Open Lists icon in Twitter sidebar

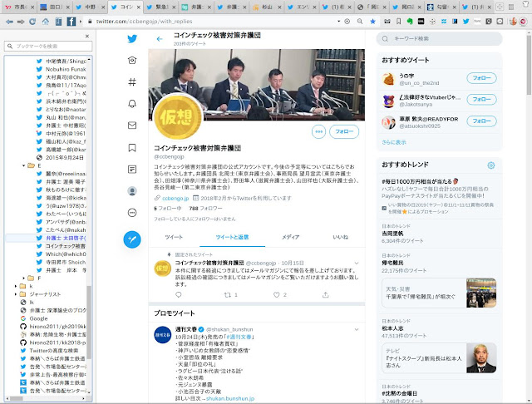132,169
